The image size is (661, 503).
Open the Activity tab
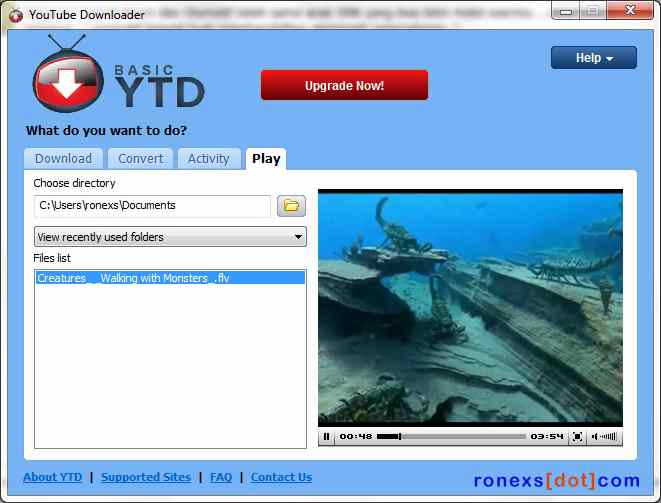coord(209,159)
